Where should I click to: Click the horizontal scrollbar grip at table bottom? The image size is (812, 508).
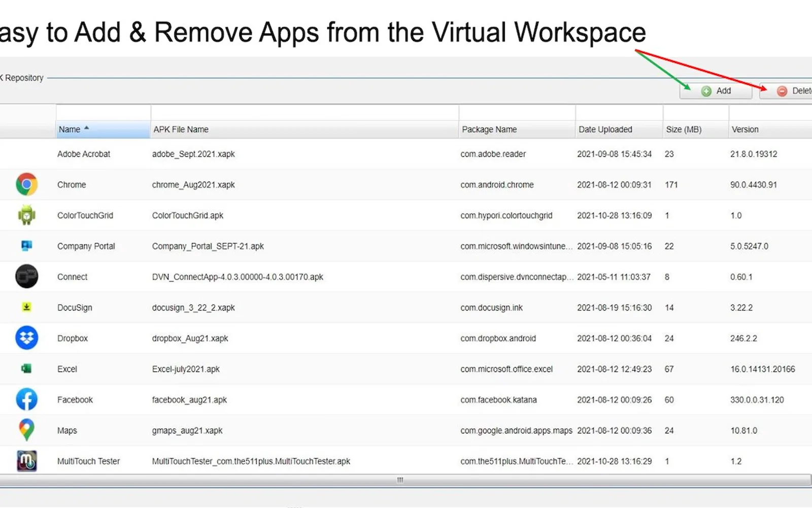click(400, 480)
